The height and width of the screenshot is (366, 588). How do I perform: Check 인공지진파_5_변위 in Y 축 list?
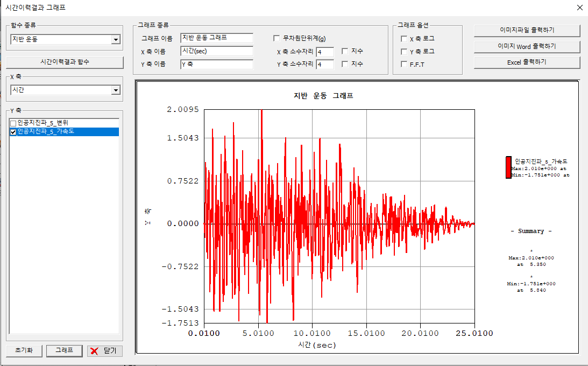[x=13, y=123]
